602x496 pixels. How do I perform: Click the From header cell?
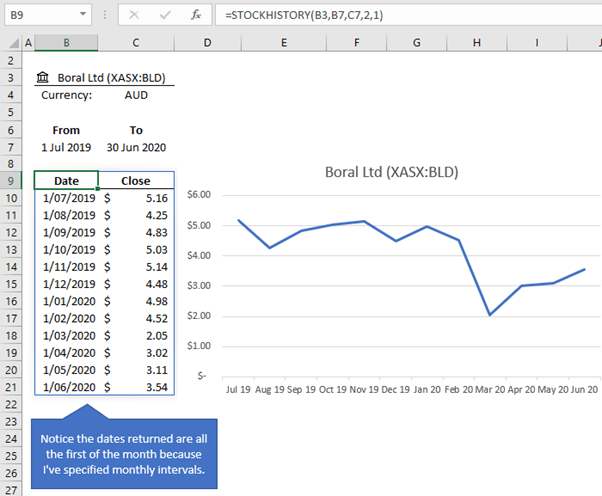tap(66, 130)
